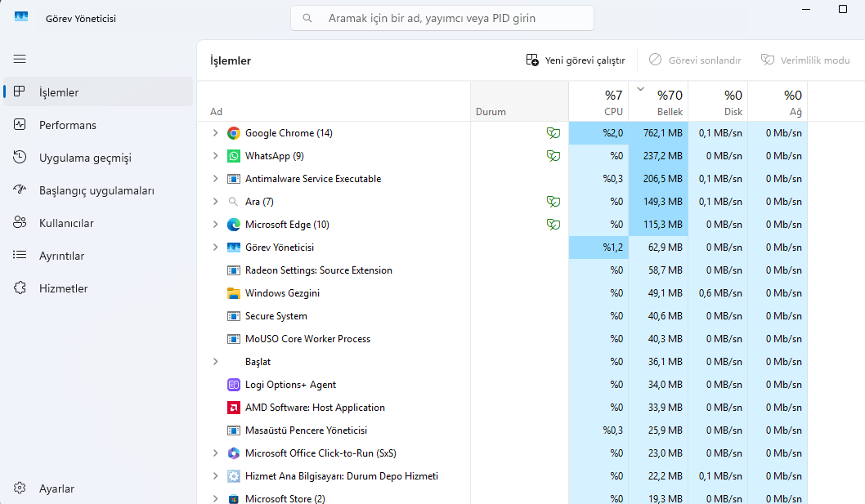Click the process search input field

click(x=441, y=18)
